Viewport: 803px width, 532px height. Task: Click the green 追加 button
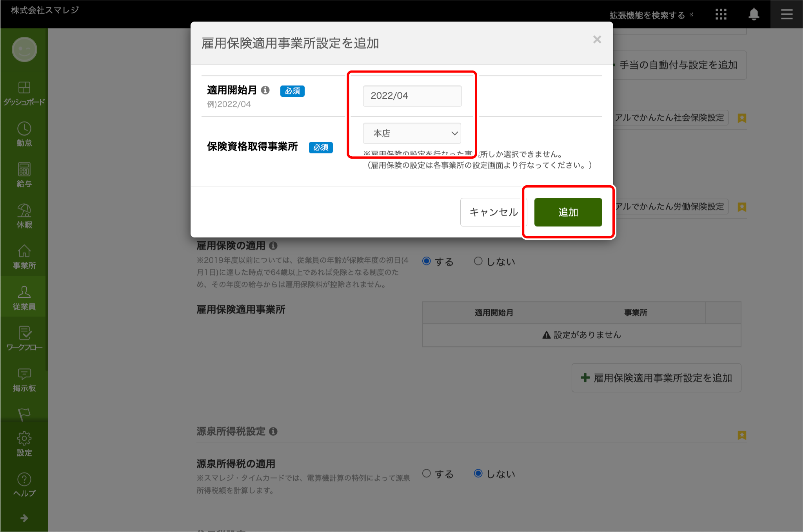click(568, 212)
